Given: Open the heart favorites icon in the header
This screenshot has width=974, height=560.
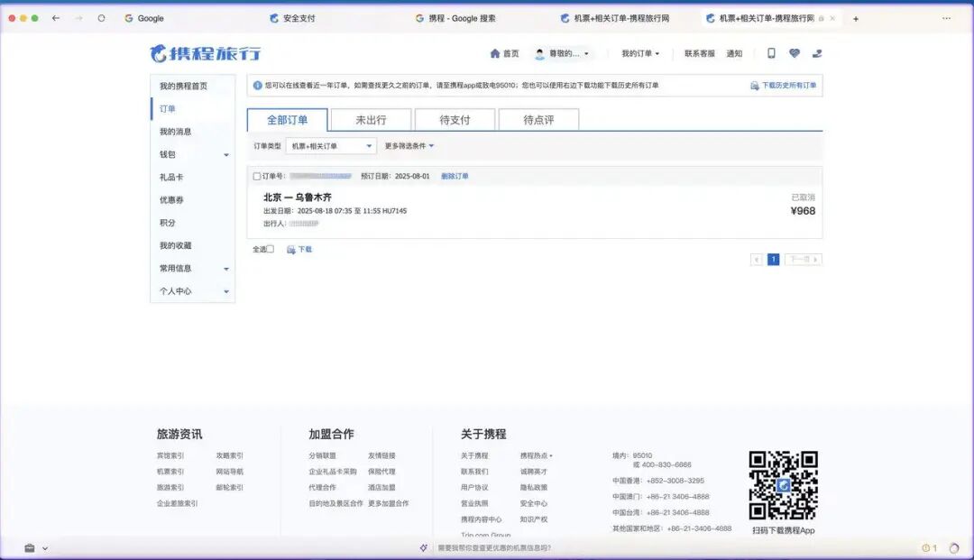Looking at the screenshot, I should point(794,53).
